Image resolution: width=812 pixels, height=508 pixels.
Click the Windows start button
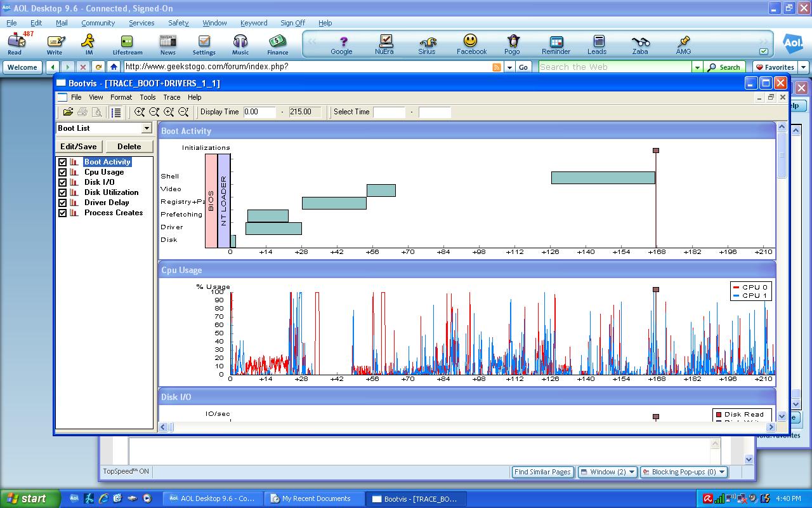(30, 498)
